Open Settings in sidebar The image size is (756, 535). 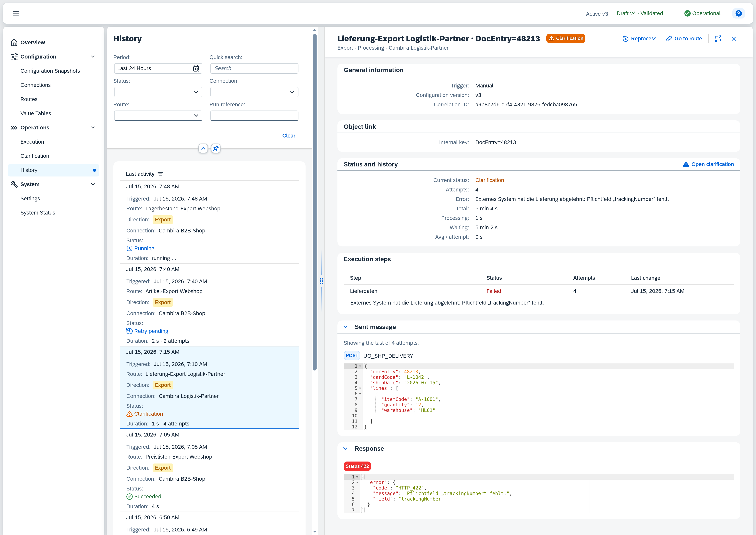pyautogui.click(x=53, y=198)
